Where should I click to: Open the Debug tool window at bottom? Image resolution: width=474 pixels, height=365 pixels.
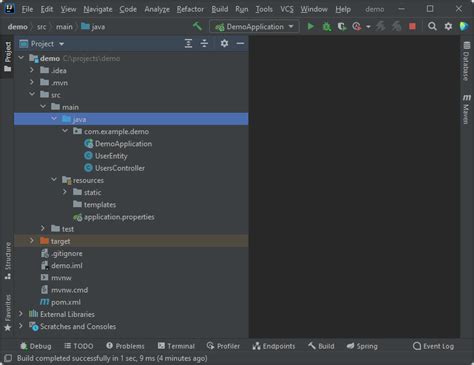point(36,346)
